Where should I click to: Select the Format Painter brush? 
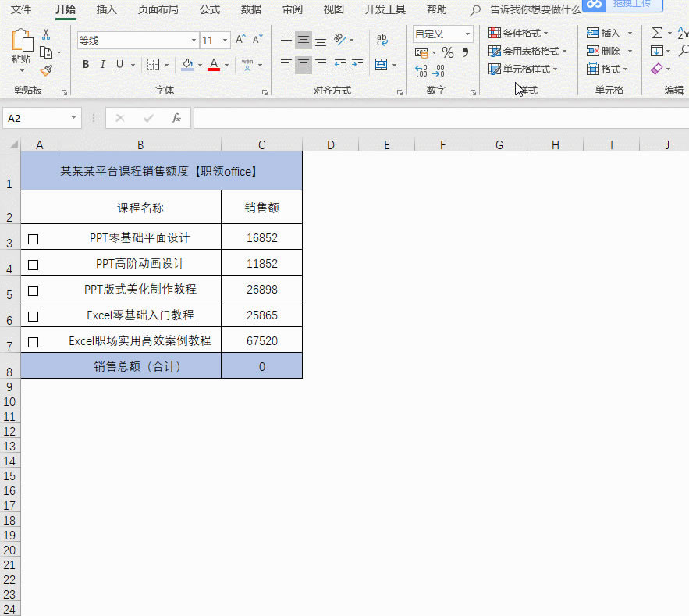point(46,70)
